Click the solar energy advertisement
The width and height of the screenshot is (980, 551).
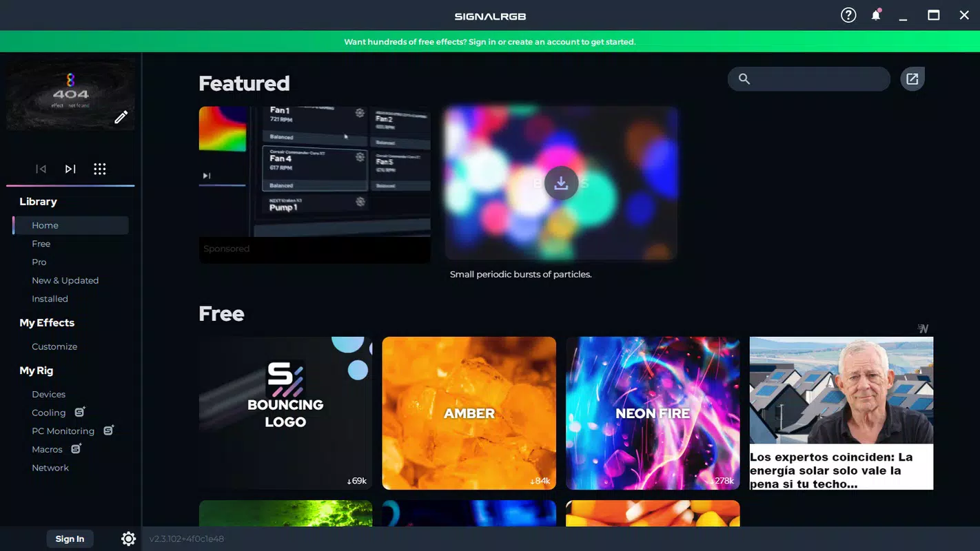pos(841,413)
